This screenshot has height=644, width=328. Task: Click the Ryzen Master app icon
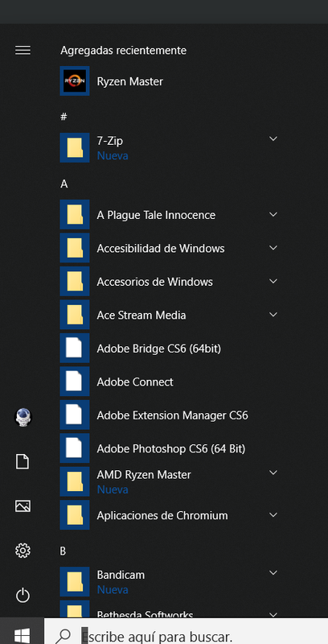pyautogui.click(x=75, y=81)
